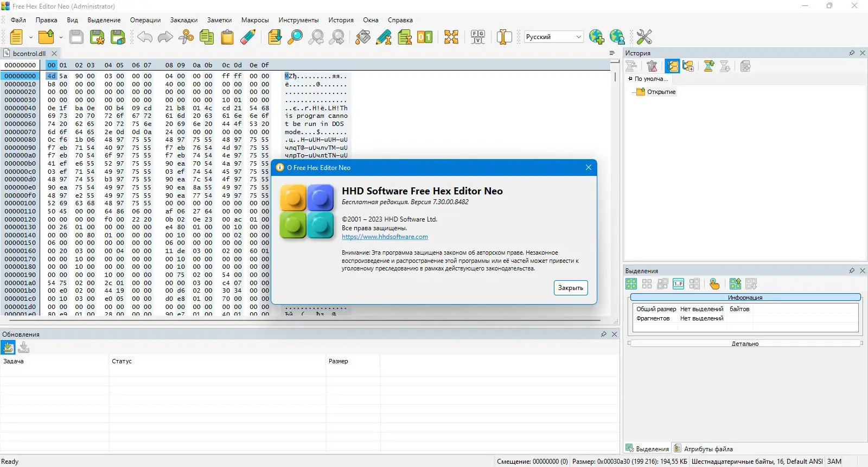
Task: Switch to the Атрибуты файла tab
Action: coord(703,449)
